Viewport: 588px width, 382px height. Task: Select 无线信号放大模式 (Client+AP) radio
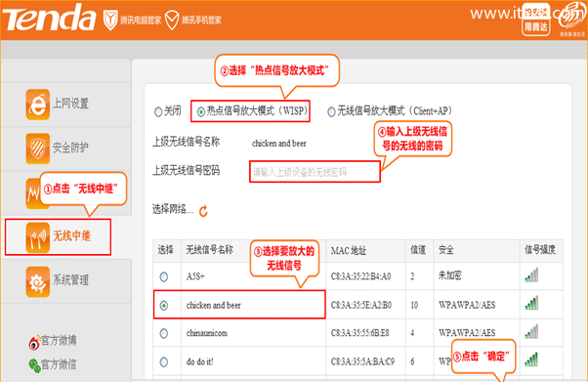click(x=331, y=111)
